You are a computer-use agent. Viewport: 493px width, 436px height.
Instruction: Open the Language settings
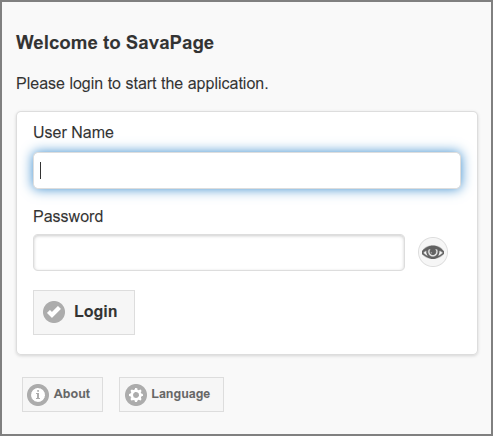[171, 394]
